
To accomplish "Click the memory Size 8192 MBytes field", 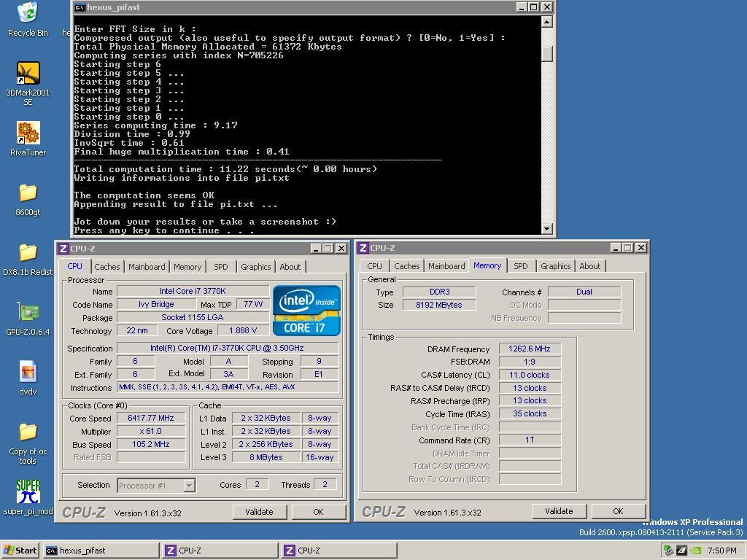I will coord(438,305).
